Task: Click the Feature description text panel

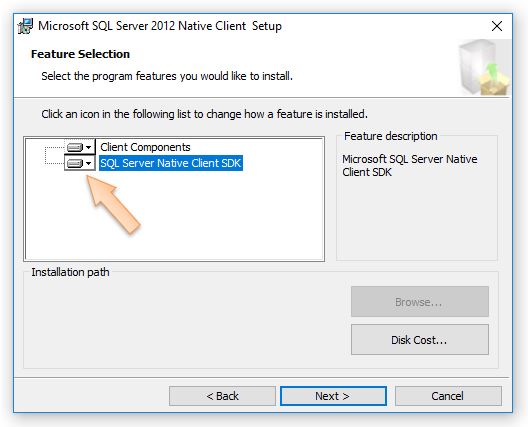Action: pyautogui.click(x=410, y=165)
